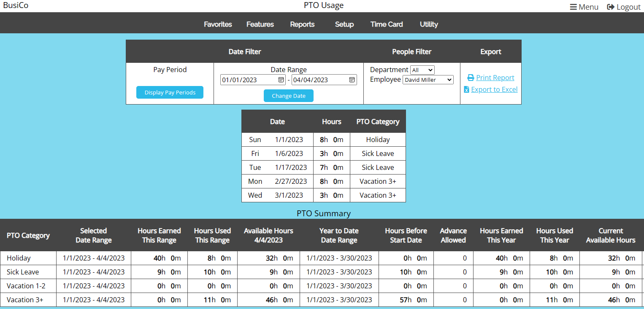This screenshot has height=309, width=644.
Task: Click the 1/17/2023 date cell
Action: 291,167
